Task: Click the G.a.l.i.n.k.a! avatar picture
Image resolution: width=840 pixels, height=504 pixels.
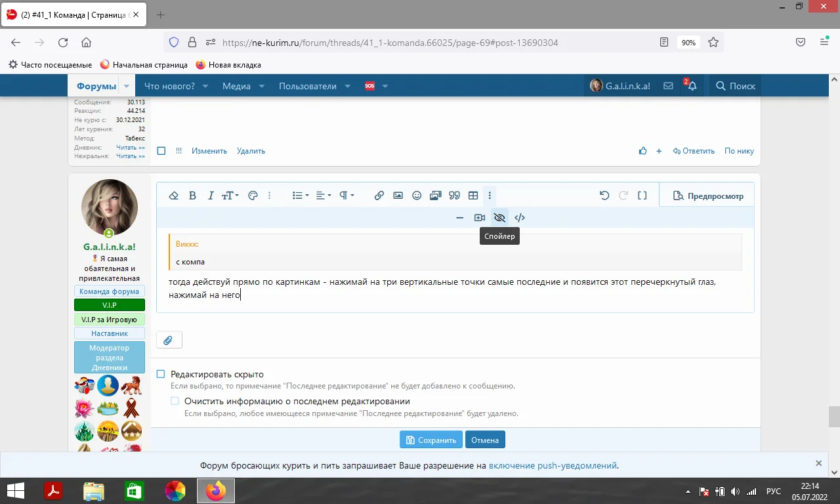Action: click(x=110, y=207)
